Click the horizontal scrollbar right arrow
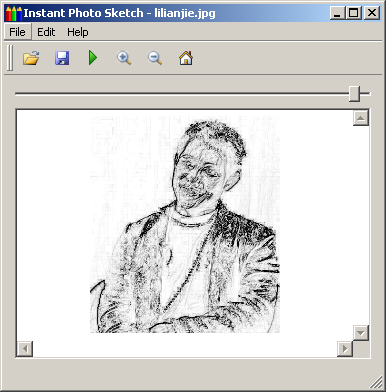 pos(345,349)
